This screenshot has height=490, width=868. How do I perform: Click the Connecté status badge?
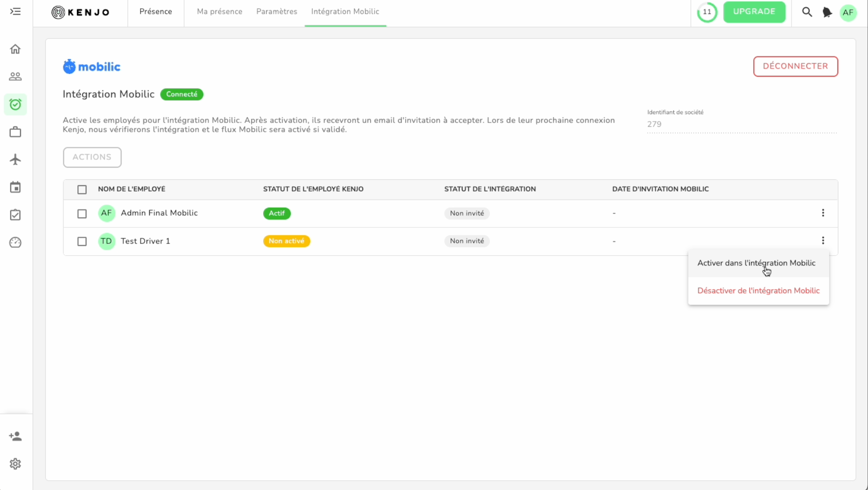[181, 94]
